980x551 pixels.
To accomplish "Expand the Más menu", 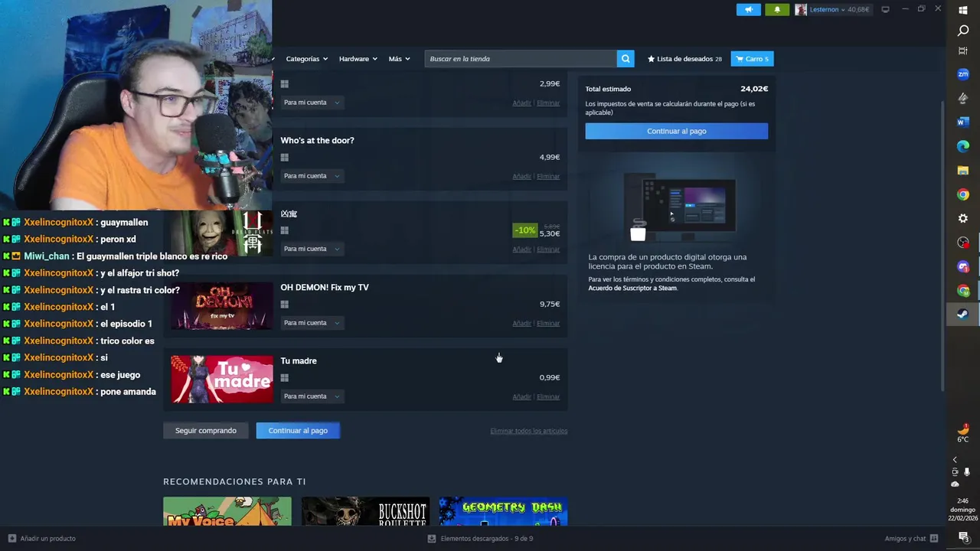I will pos(399,59).
